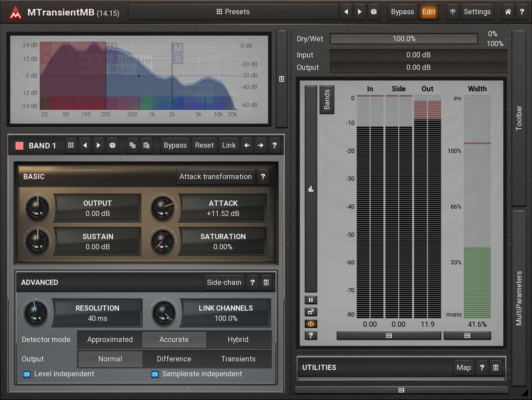Screen dimensions: 532x400
Task: Expand the Advanced panel using its collapse icon
Action: click(x=266, y=283)
